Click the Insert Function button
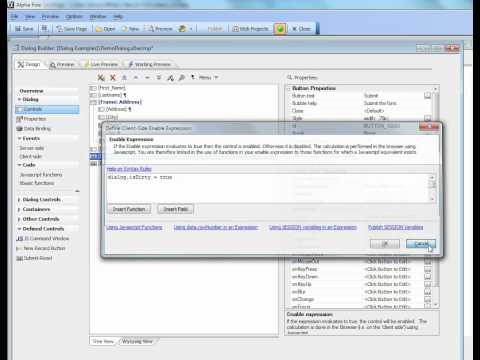This screenshot has height=360, width=480. coord(129,209)
